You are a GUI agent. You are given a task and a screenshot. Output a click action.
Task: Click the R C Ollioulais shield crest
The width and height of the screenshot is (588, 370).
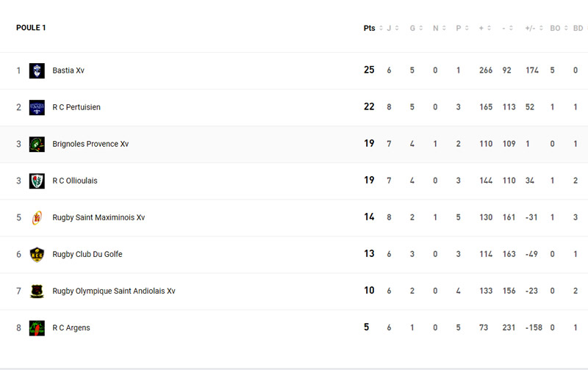click(x=37, y=181)
